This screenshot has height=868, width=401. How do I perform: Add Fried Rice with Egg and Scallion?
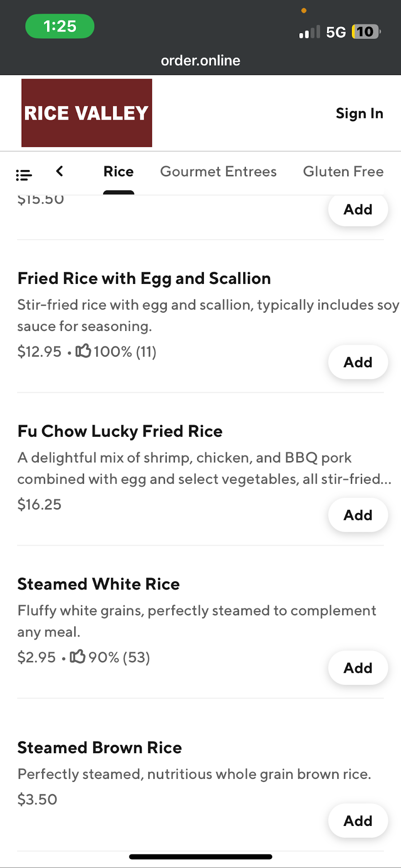click(x=358, y=362)
